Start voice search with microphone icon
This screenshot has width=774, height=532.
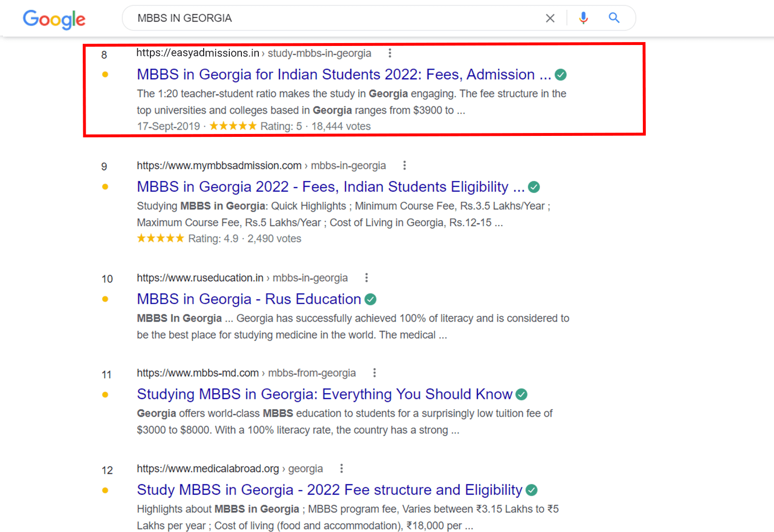pyautogui.click(x=583, y=18)
